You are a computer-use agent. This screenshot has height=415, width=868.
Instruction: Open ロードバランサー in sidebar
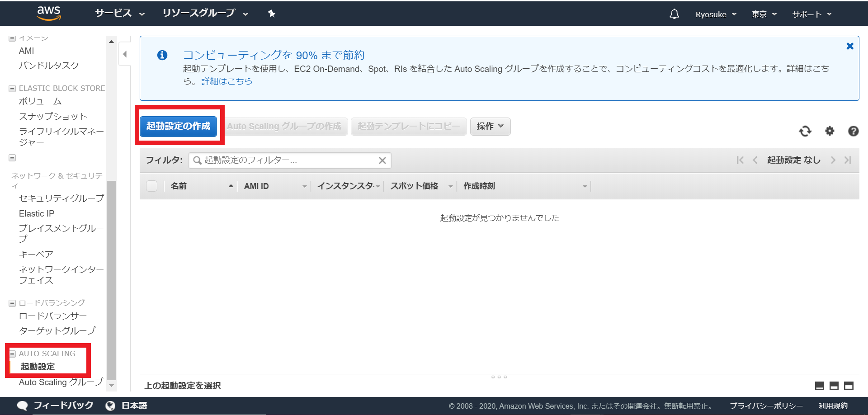coord(53,316)
